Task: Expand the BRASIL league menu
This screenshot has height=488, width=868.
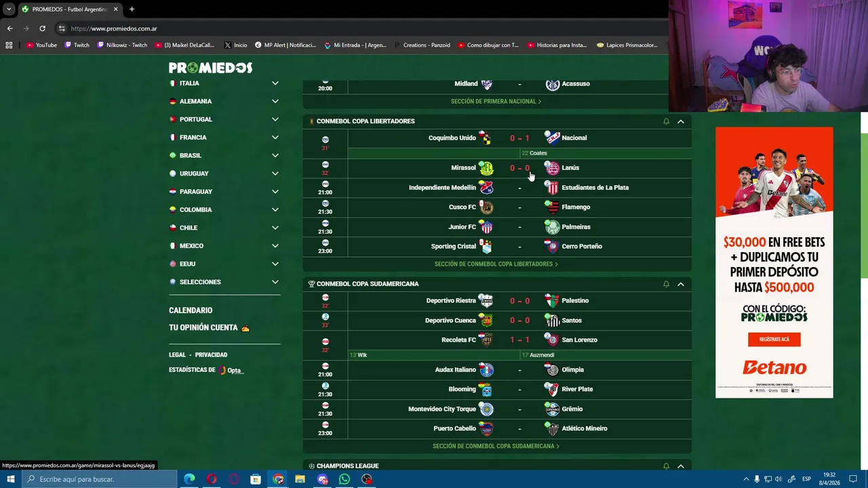Action: pos(275,155)
